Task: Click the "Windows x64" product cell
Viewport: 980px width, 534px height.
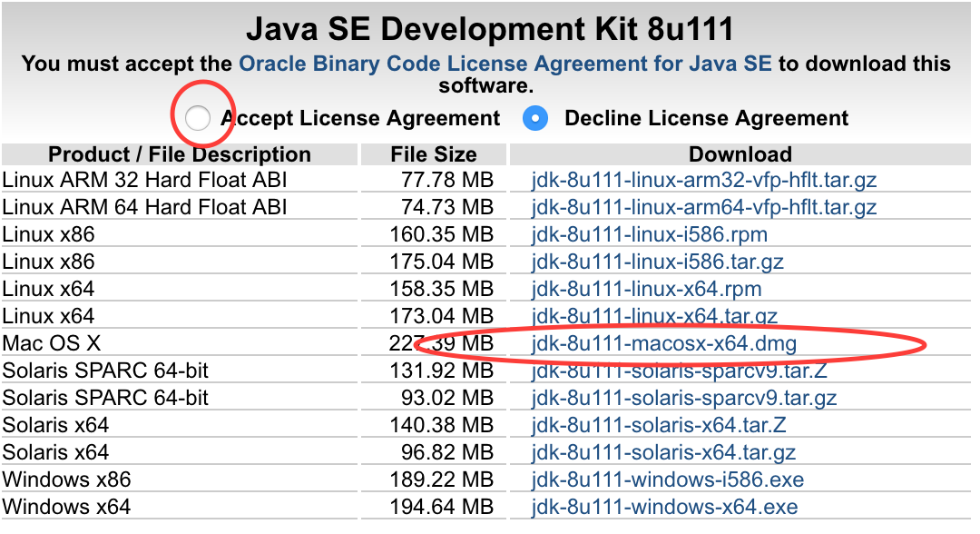Action: click(x=180, y=507)
